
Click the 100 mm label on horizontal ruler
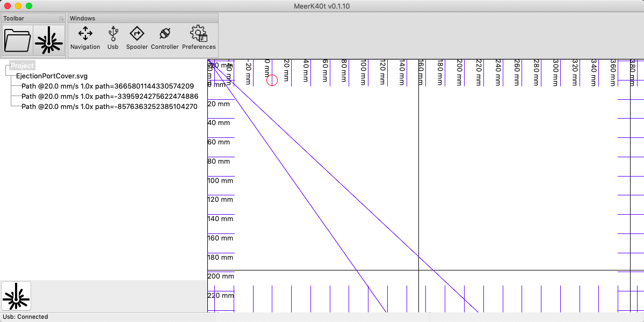point(364,72)
